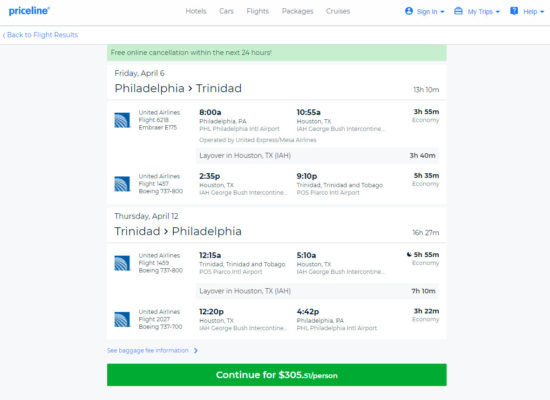Click the priceline logo
Image resolution: width=550 pixels, height=400 pixels.
pyautogui.click(x=29, y=11)
